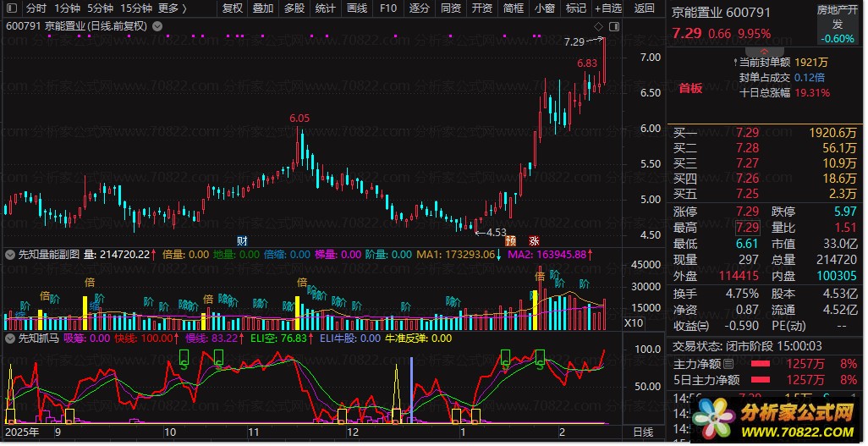
Task: Select the 15分钟 chart period
Action: coord(136,8)
